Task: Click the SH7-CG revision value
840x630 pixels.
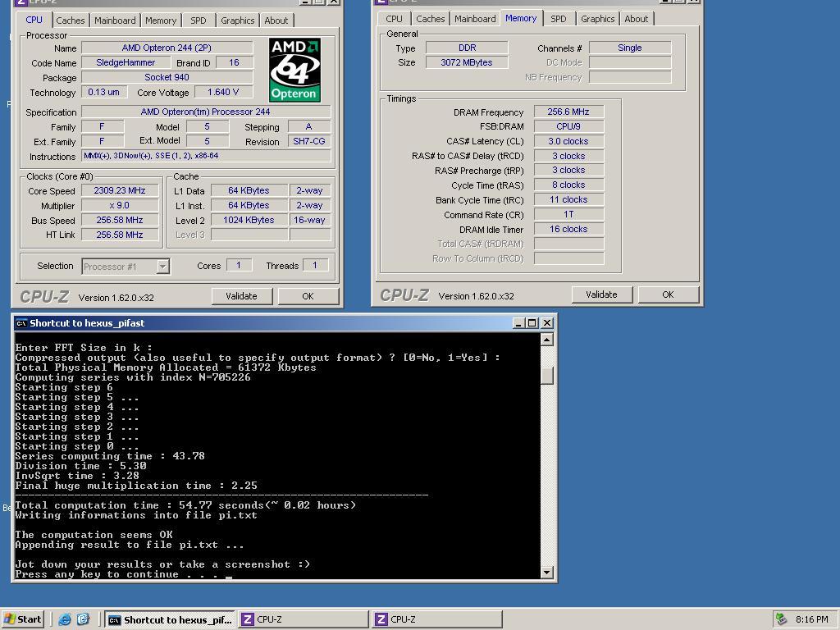Action: [x=309, y=141]
